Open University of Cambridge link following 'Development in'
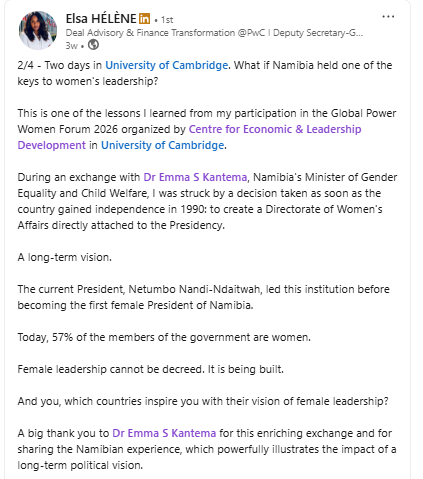 162,145
